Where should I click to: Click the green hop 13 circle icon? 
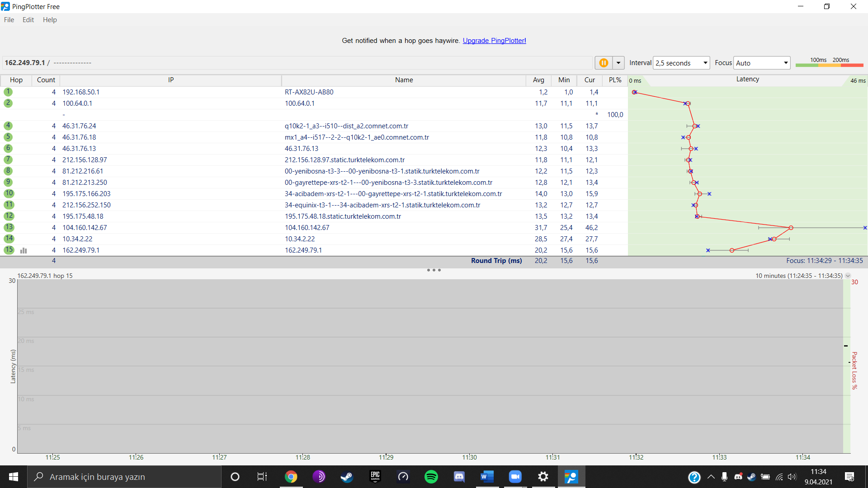[x=9, y=227]
